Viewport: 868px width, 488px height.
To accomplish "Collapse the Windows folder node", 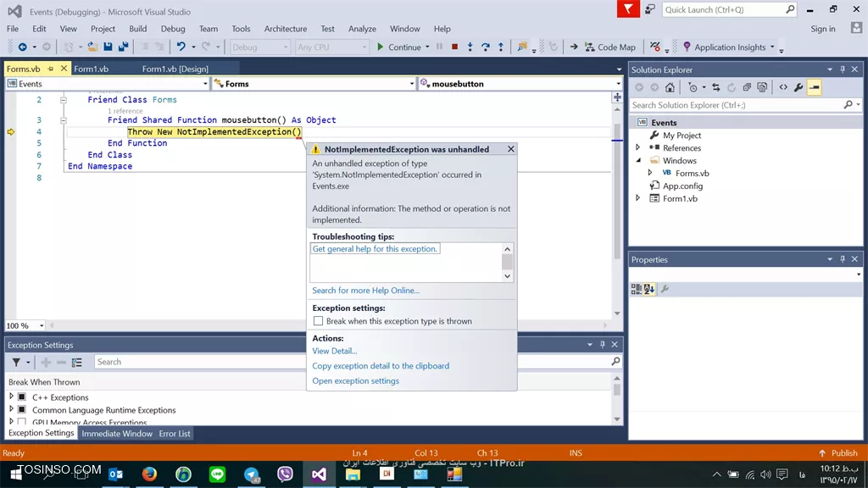I will click(638, 160).
